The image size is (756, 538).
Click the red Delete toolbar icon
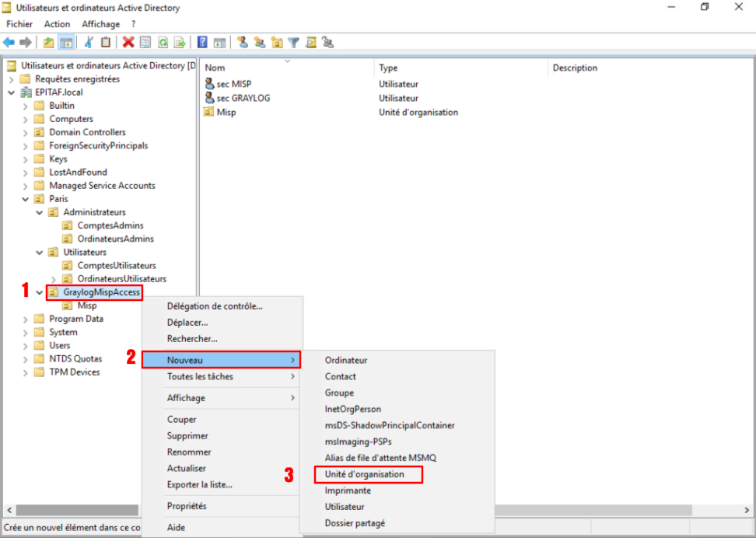click(128, 42)
